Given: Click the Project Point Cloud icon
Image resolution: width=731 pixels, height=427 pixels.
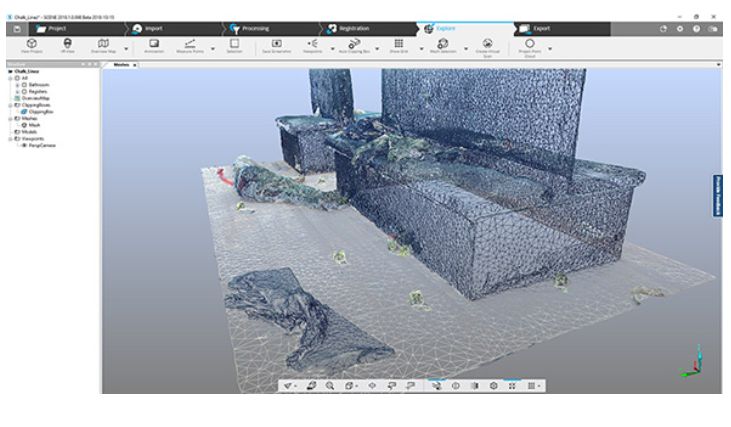Looking at the screenshot, I should 530,43.
